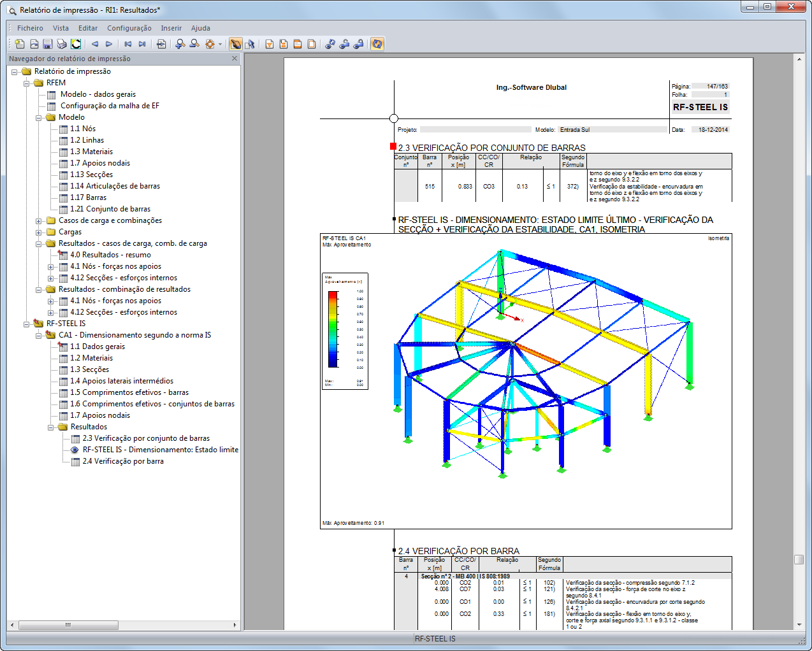Click the zoom in magnifier icon
Screen dimensions: 812x651
(180, 44)
